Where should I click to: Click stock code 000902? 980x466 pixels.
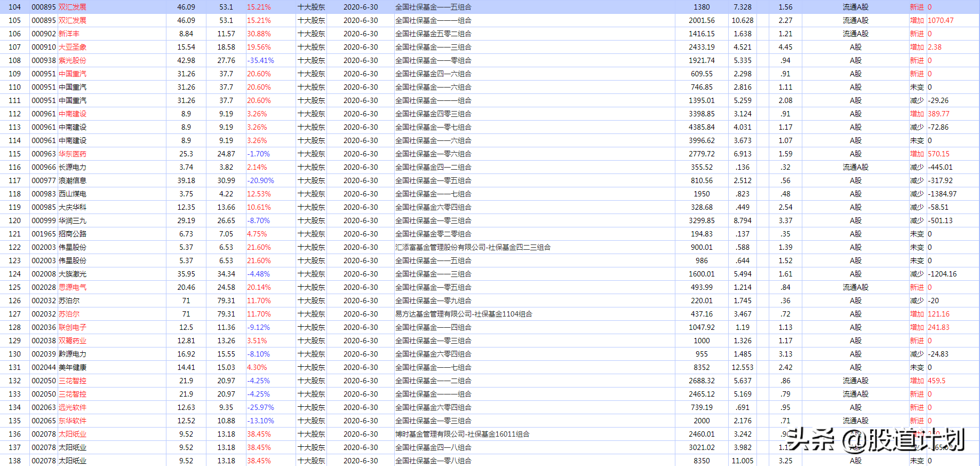point(44,34)
